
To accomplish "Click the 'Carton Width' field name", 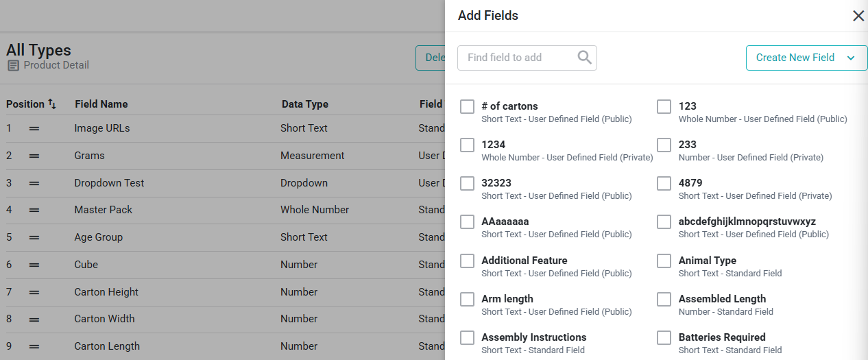I will pos(104,319).
